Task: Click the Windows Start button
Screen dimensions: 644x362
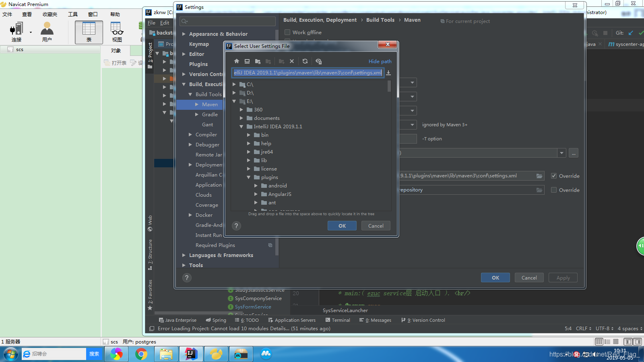Action: click(x=11, y=354)
